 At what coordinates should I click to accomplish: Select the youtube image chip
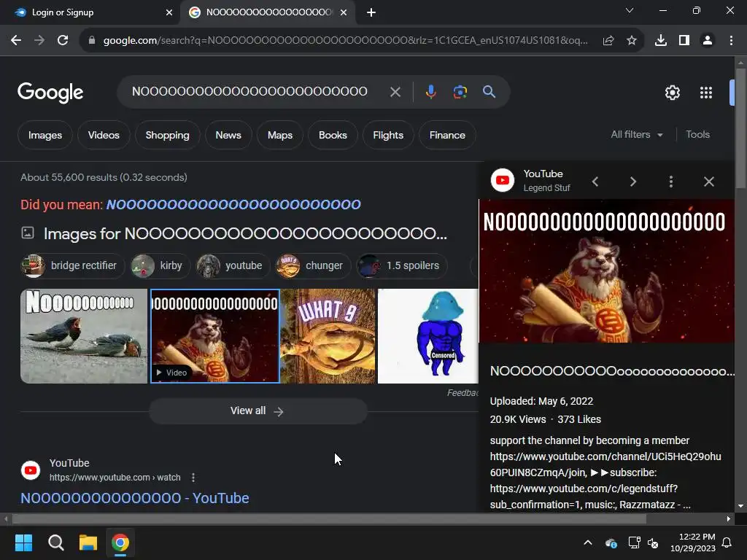pos(233,265)
